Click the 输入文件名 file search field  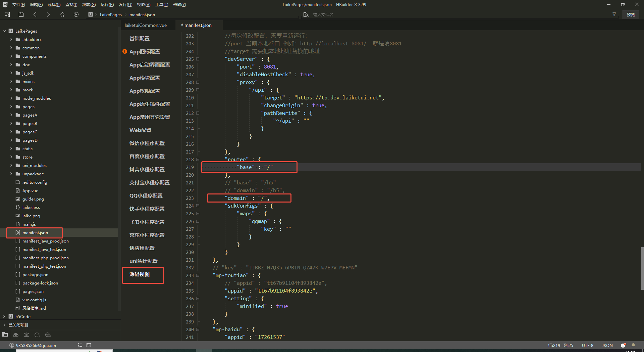pos(323,14)
